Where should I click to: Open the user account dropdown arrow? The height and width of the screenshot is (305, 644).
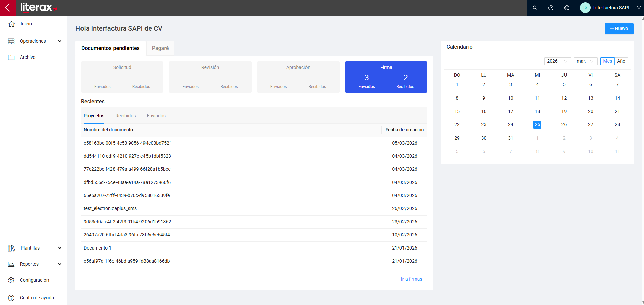click(639, 8)
